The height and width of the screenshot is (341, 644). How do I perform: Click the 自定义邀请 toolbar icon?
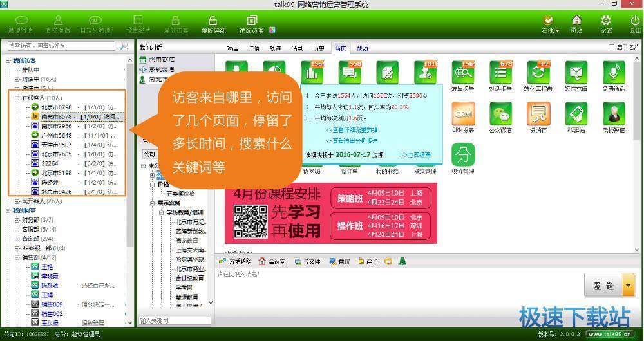[x=95, y=21]
